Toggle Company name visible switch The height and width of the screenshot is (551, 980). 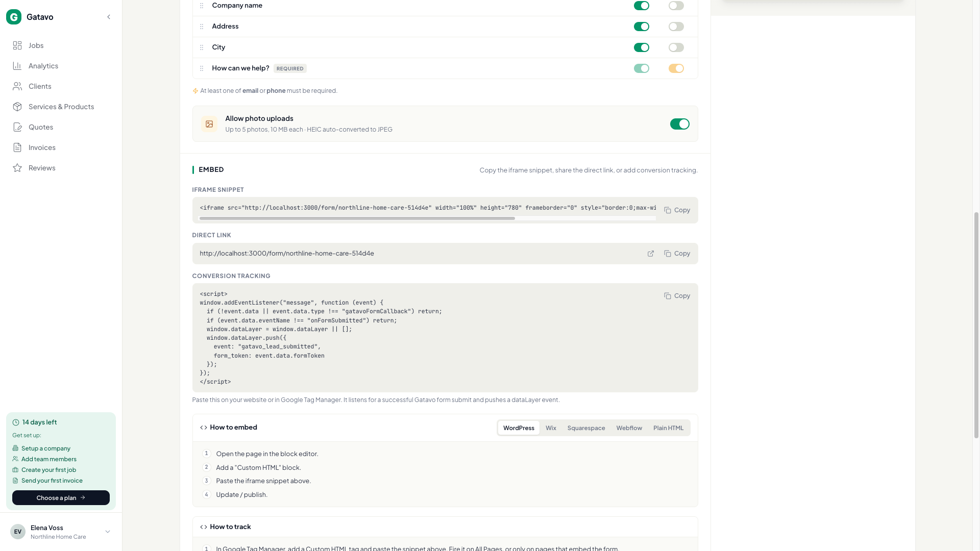click(642, 6)
